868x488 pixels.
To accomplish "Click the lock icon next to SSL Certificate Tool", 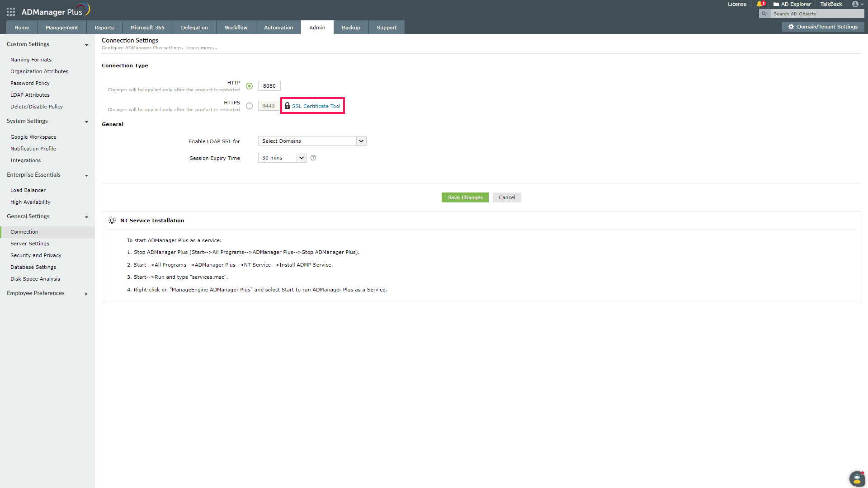I will (x=288, y=105).
